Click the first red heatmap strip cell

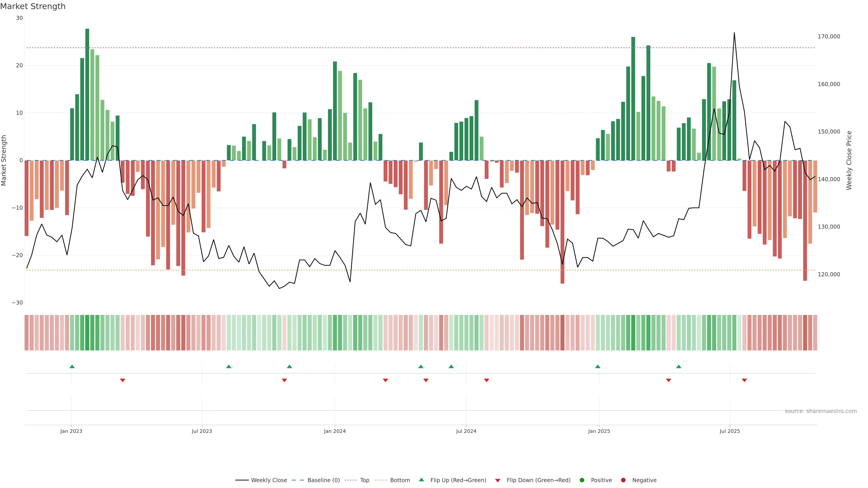[x=27, y=333]
